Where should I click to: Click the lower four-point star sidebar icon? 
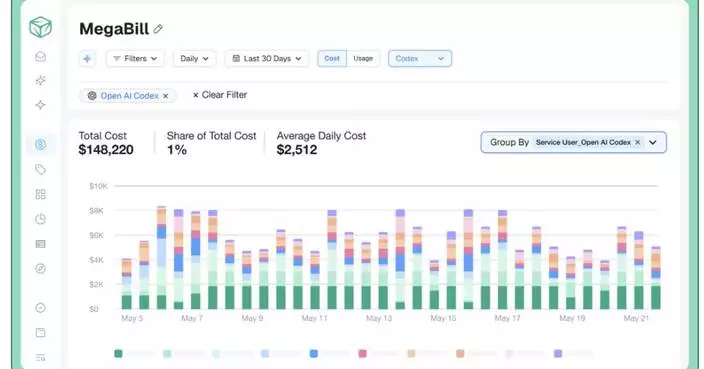point(40,105)
